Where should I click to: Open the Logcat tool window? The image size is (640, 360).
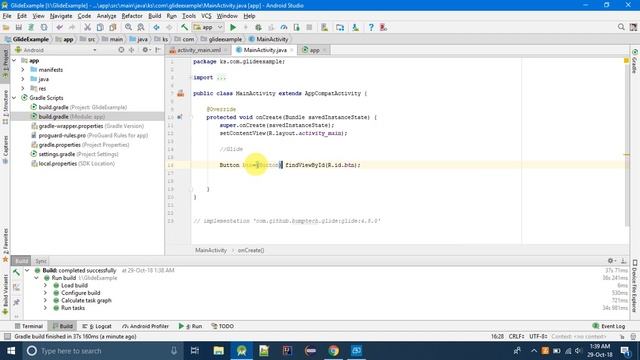97,326
